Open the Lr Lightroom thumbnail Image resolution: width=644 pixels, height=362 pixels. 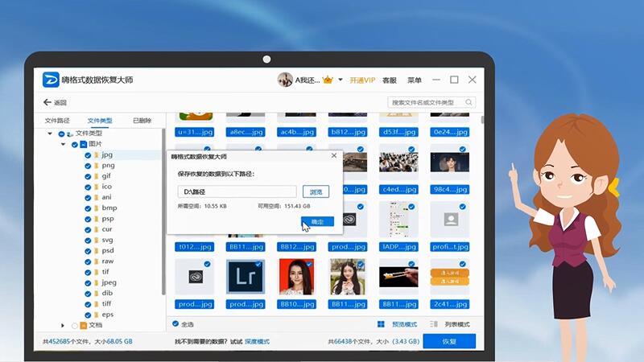246,277
